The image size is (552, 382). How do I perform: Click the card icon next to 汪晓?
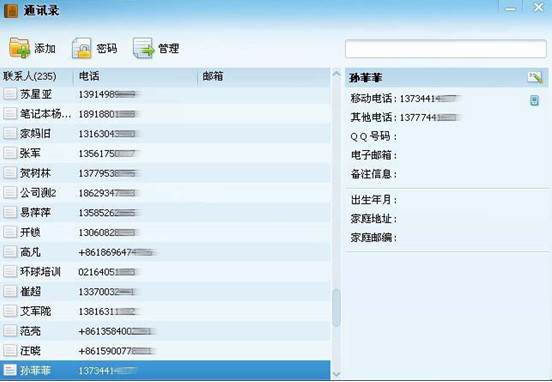pos(10,350)
